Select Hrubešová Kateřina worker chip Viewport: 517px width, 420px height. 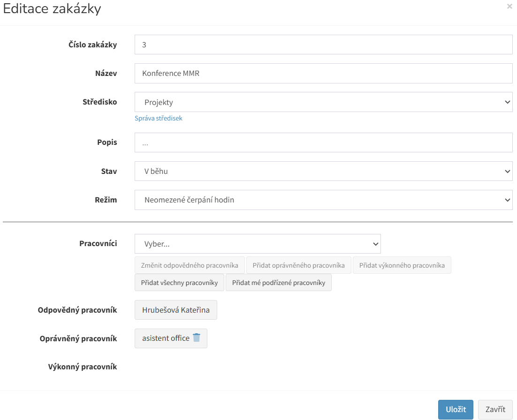pyautogui.click(x=176, y=310)
